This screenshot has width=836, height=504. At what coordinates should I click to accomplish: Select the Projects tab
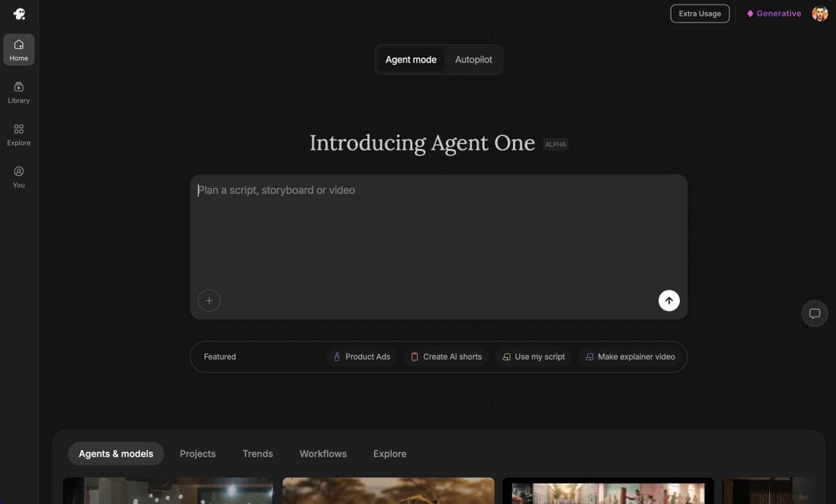pyautogui.click(x=198, y=454)
